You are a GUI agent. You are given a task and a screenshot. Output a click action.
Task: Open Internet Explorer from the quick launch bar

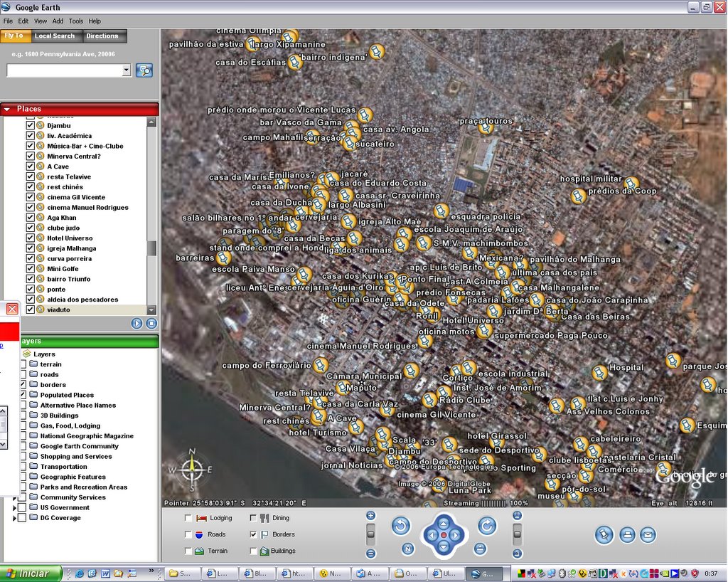80,573
